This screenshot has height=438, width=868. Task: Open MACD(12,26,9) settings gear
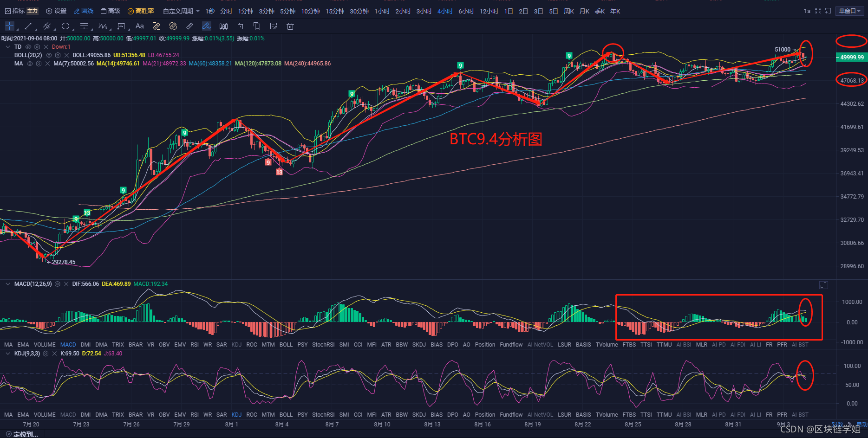[x=58, y=284]
